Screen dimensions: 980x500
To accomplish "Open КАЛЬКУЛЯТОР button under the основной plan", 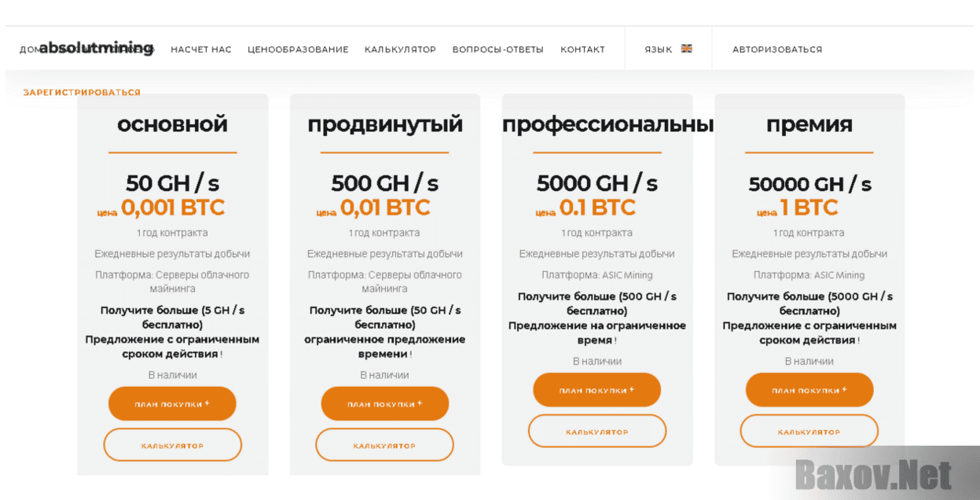I will pyautogui.click(x=172, y=445).
